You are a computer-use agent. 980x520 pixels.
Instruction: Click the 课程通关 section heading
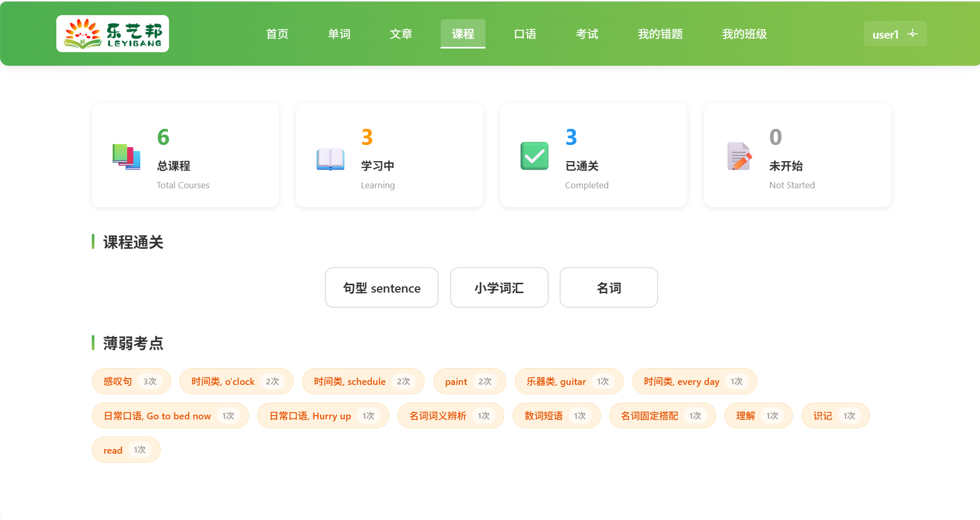(133, 242)
